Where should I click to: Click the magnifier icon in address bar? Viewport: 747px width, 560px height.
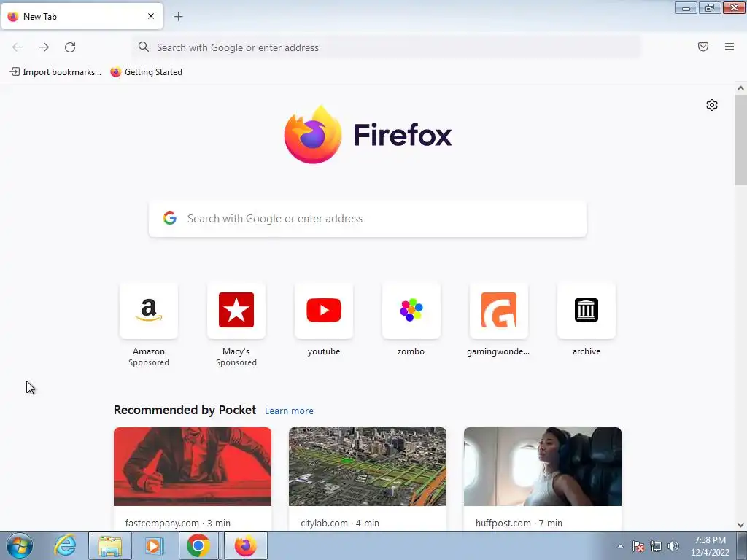(x=144, y=47)
